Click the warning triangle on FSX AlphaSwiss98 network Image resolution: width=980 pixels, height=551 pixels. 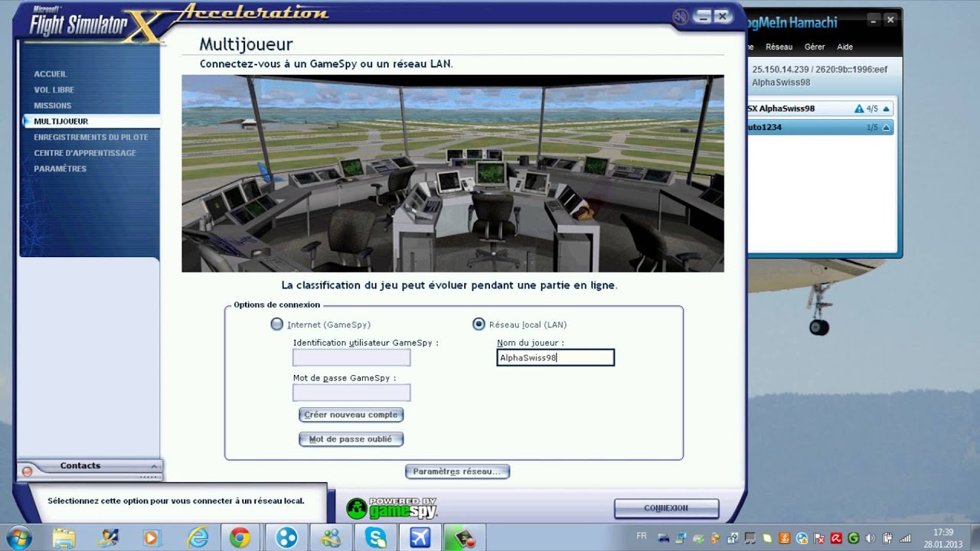[x=859, y=109]
